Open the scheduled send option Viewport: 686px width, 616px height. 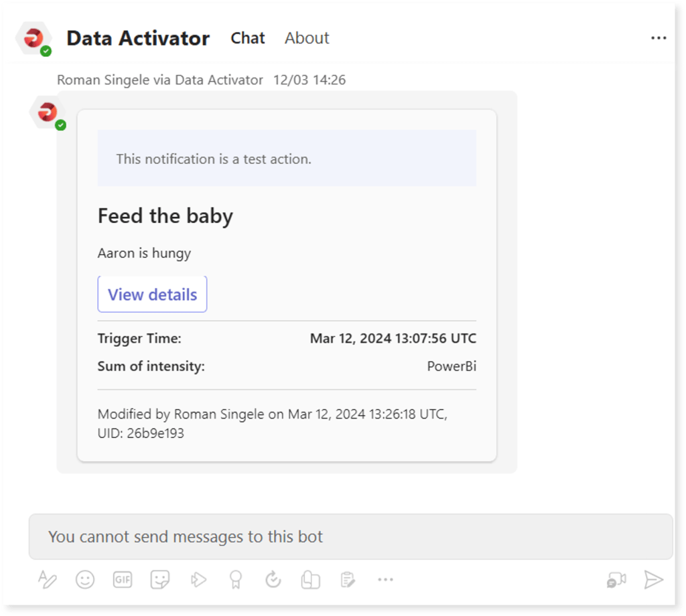click(x=273, y=579)
